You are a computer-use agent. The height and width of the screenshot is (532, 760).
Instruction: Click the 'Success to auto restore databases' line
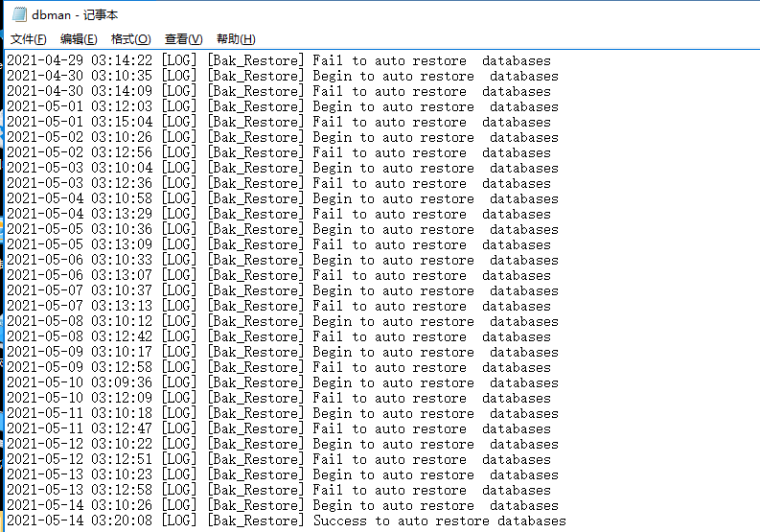click(x=287, y=520)
